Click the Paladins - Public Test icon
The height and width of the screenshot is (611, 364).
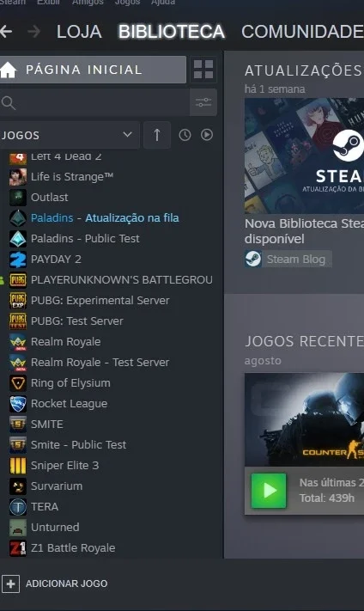click(x=18, y=239)
